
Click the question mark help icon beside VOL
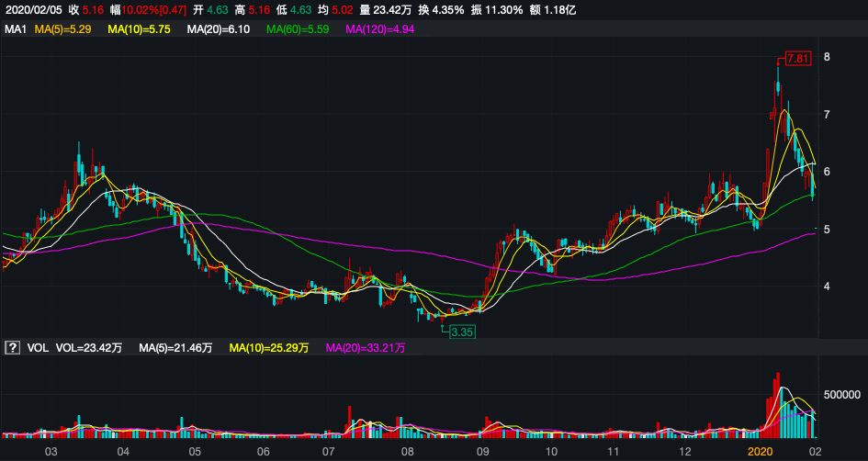click(13, 348)
